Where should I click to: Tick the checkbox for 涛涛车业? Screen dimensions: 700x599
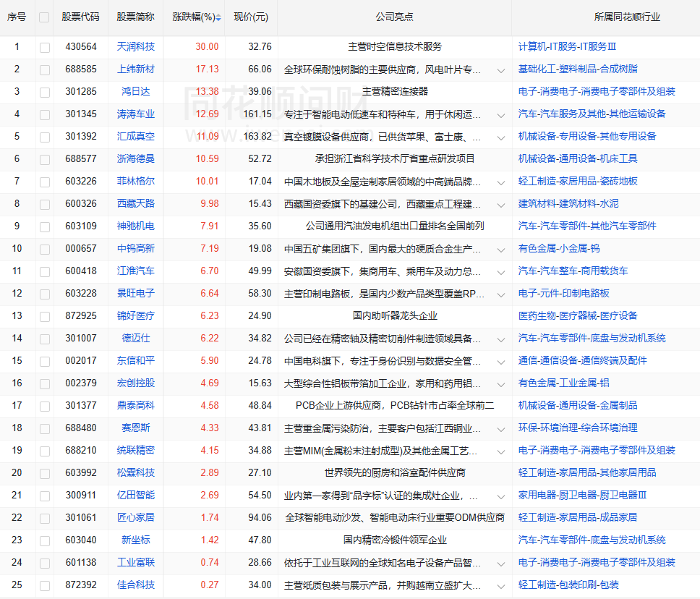[x=45, y=115]
